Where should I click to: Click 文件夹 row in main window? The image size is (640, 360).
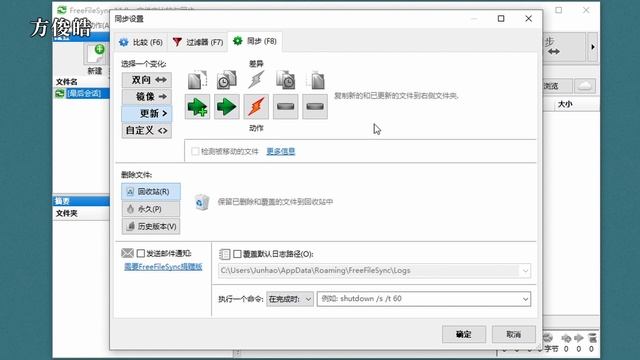click(x=67, y=213)
